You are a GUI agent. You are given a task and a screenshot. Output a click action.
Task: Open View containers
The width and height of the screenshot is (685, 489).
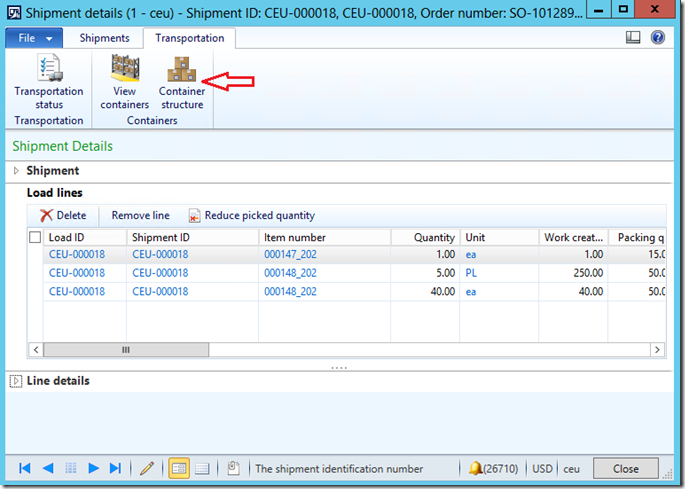pyautogui.click(x=124, y=82)
